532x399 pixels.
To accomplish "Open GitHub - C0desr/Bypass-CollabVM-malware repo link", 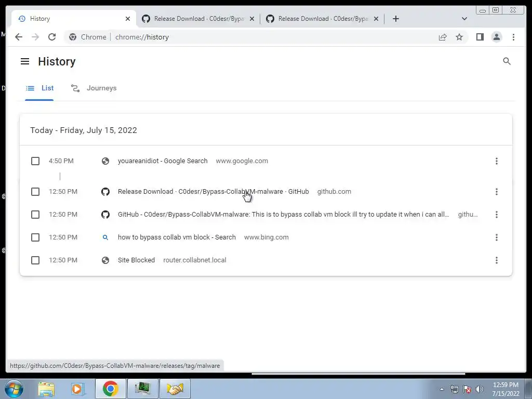I will click(283, 215).
